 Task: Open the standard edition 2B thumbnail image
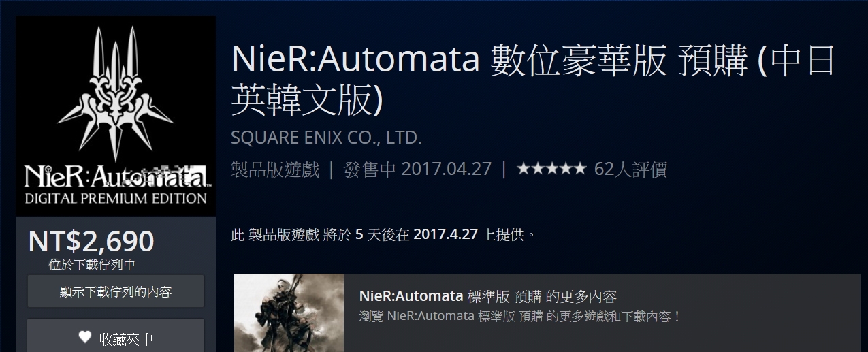point(289,313)
